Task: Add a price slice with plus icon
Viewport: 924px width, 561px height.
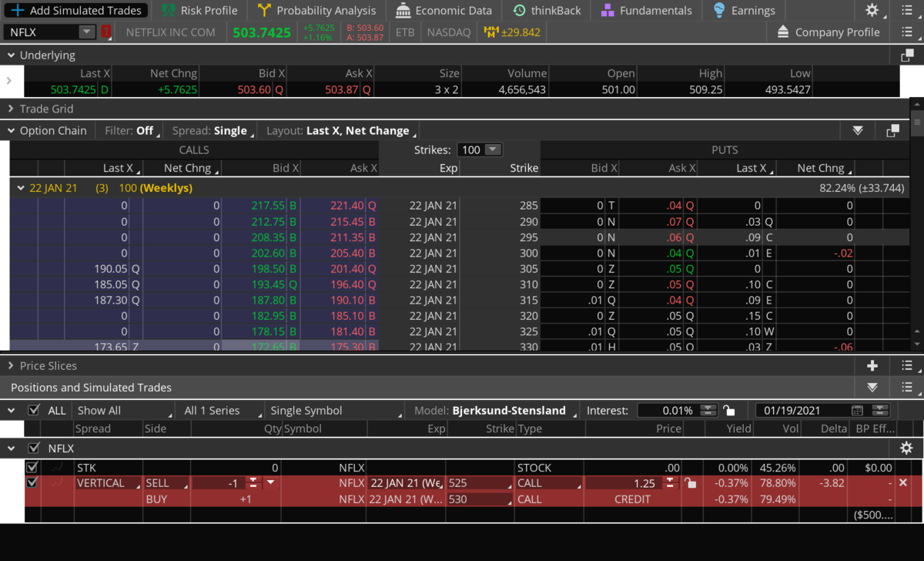Action: click(872, 366)
